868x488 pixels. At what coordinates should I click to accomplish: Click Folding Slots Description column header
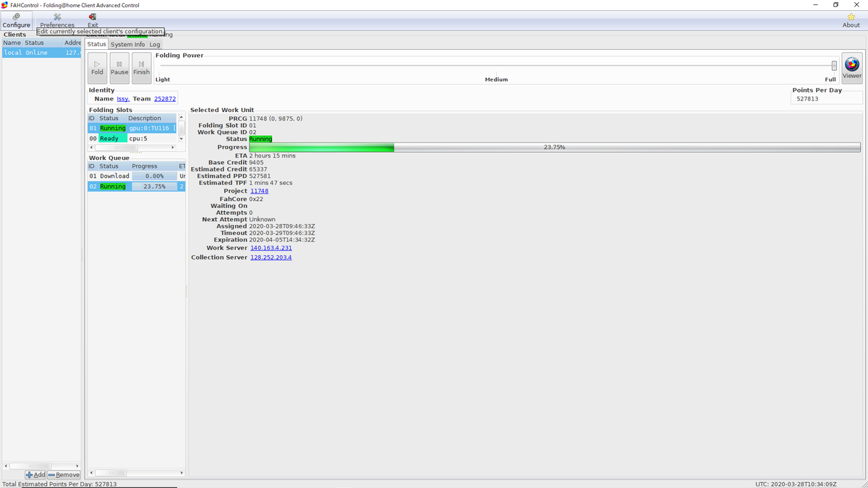(x=151, y=118)
